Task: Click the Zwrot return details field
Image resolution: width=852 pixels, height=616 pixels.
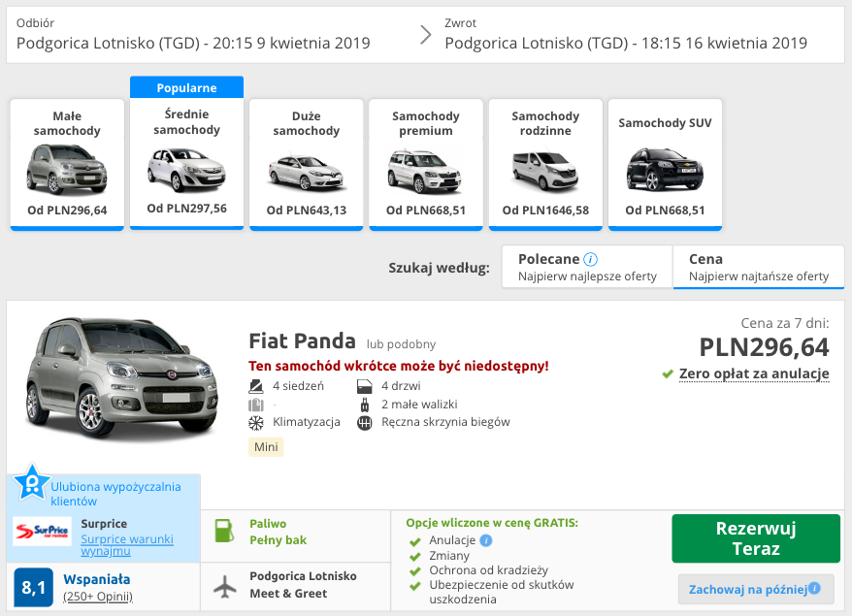Action: pos(626,35)
